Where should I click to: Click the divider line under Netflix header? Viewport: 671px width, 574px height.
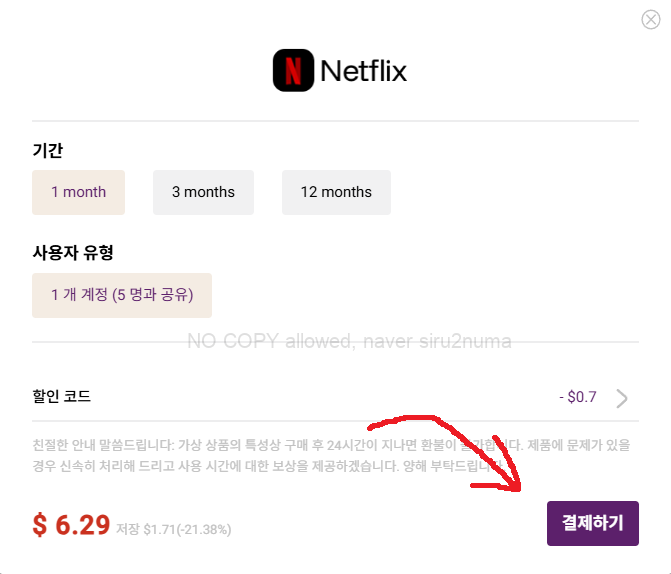pos(335,121)
